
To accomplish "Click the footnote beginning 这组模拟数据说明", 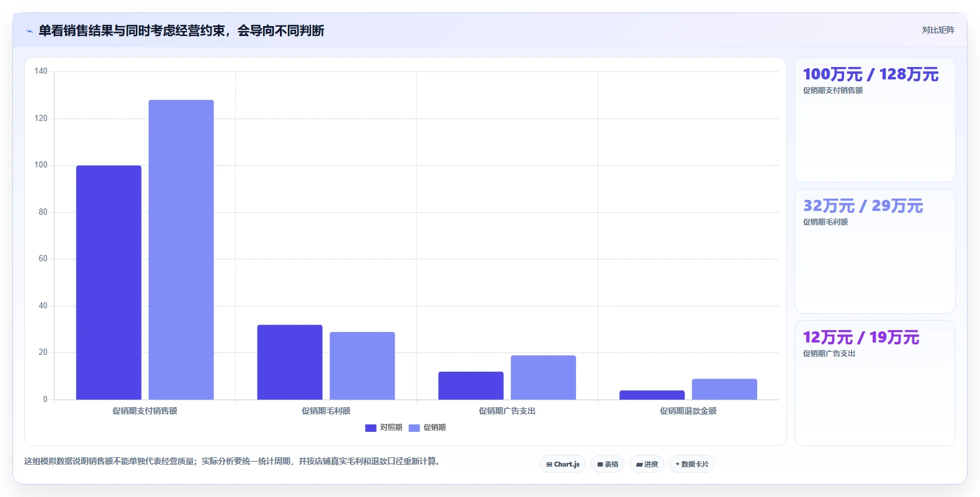I will coord(232,461).
